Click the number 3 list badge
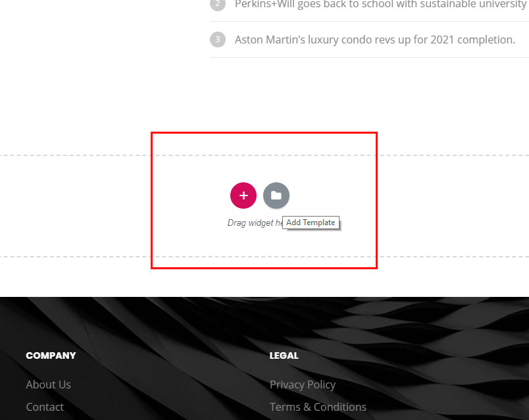 point(218,39)
